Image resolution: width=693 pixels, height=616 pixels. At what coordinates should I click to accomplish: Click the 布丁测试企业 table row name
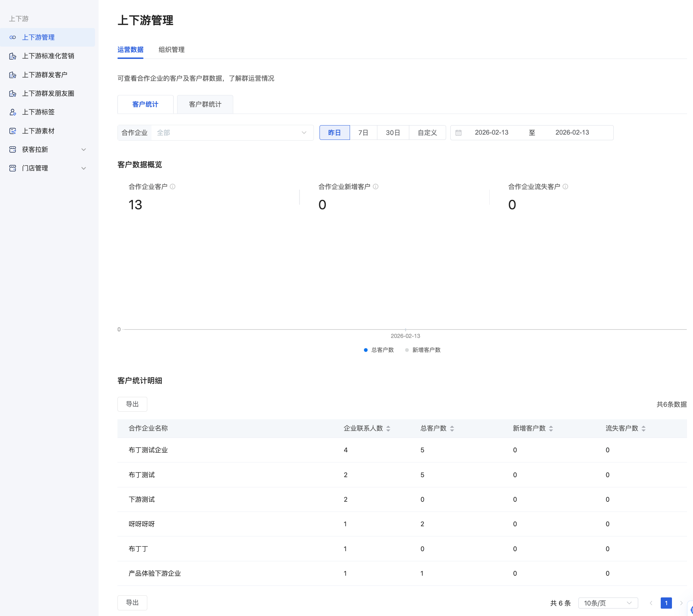click(148, 450)
